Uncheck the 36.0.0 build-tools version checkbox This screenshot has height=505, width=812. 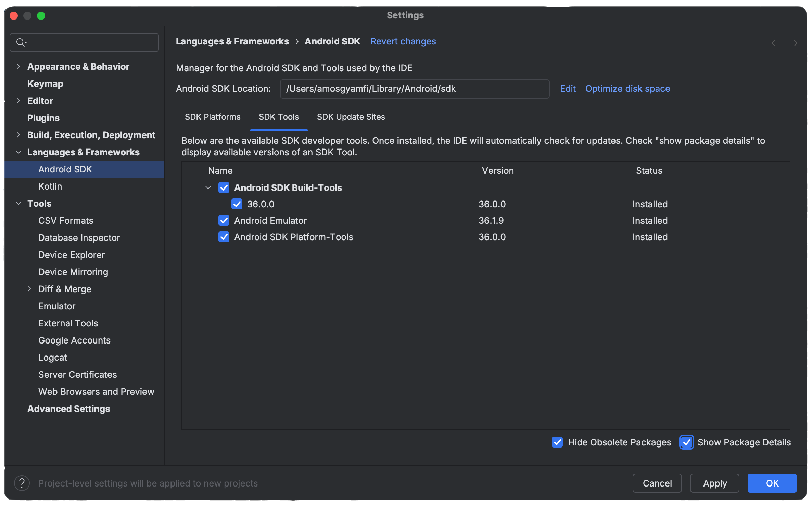click(237, 204)
